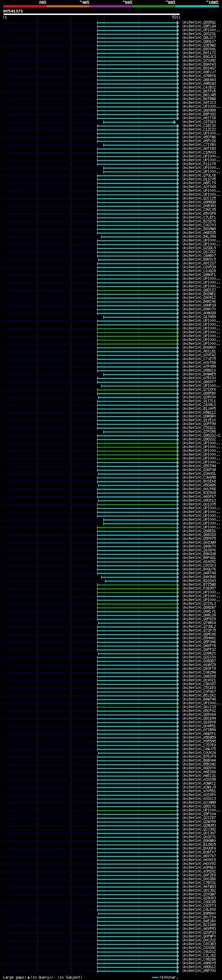Select the UniRef100_C7IYR0 hit

tap(199, 145)
